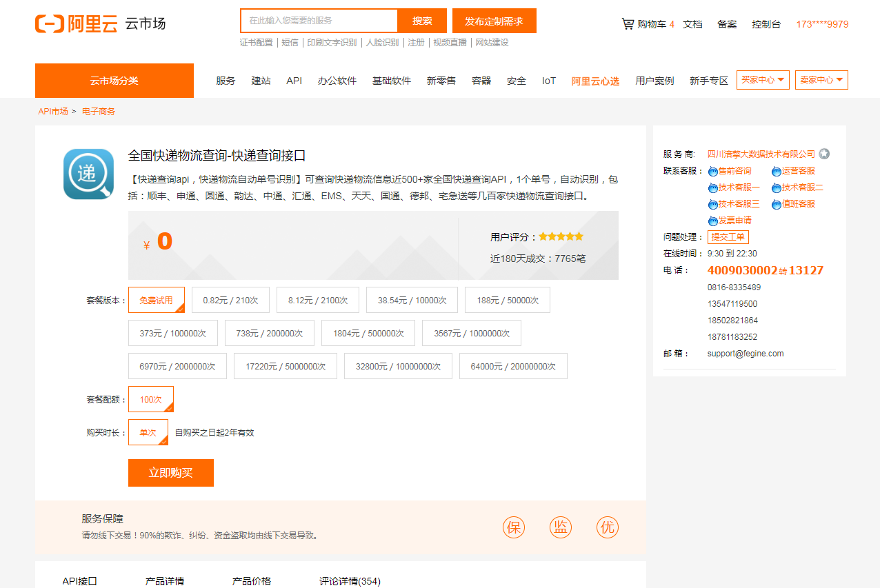Click the 技术客服三 chat icon

[x=713, y=205]
